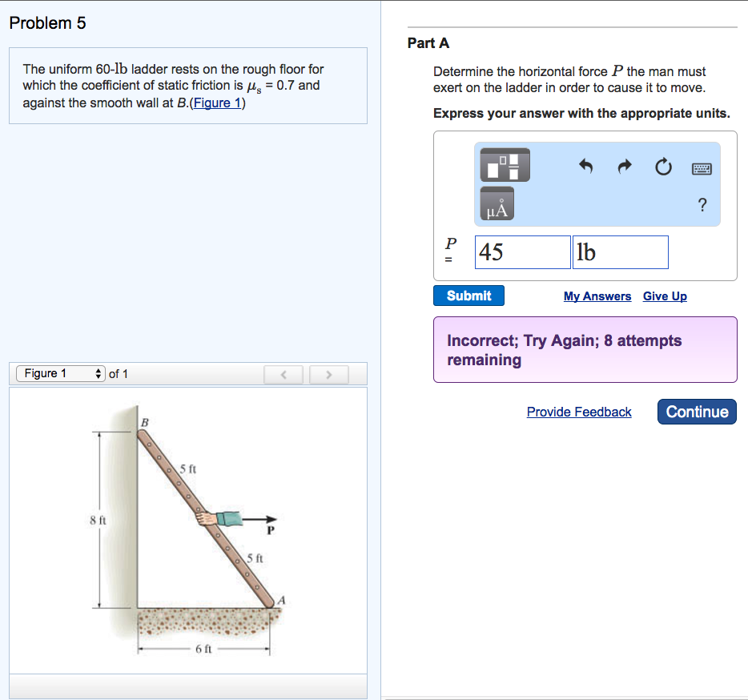Go to the next figure
The height and width of the screenshot is (700, 748).
(328, 374)
